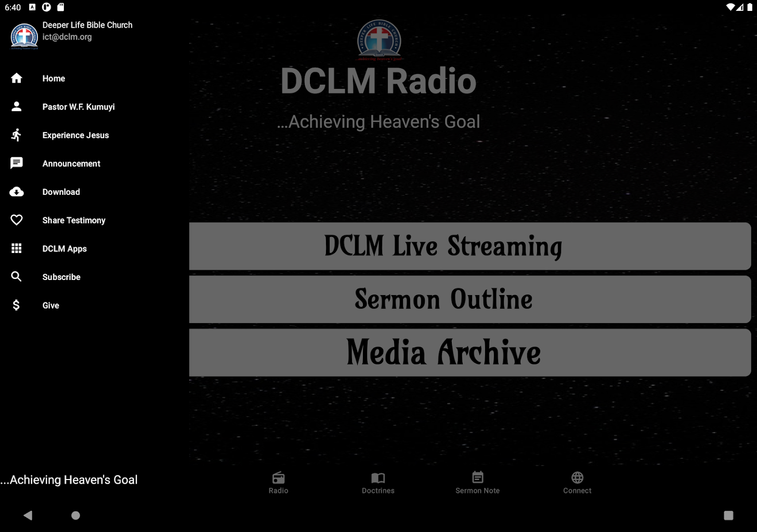The width and height of the screenshot is (757, 532).
Task: Start DCLM Live Streaming
Action: point(470,246)
